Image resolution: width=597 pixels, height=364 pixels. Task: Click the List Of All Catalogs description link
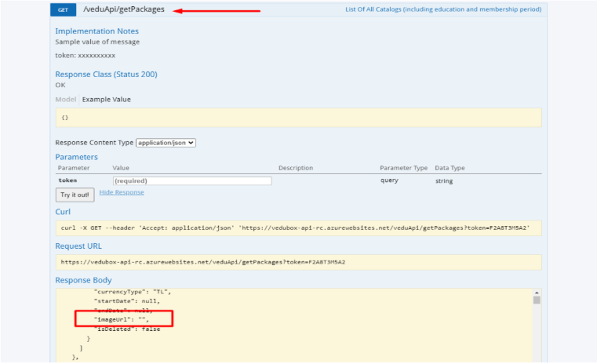443,9
